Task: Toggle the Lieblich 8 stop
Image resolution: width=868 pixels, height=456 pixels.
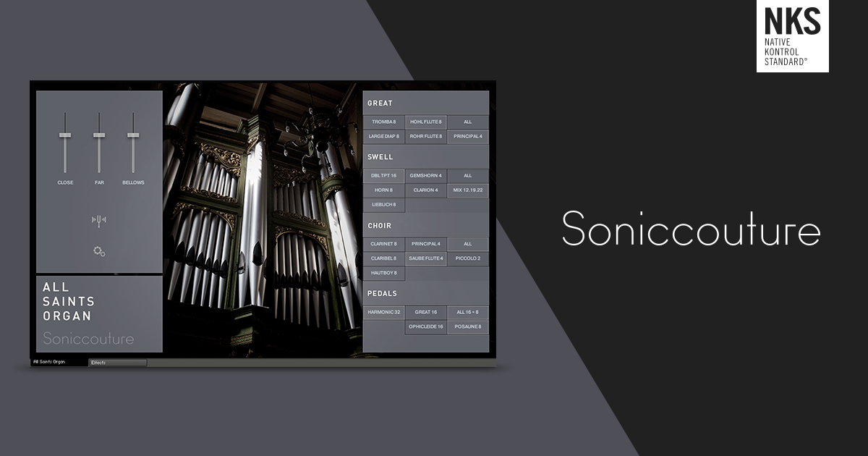Action: tap(386, 205)
